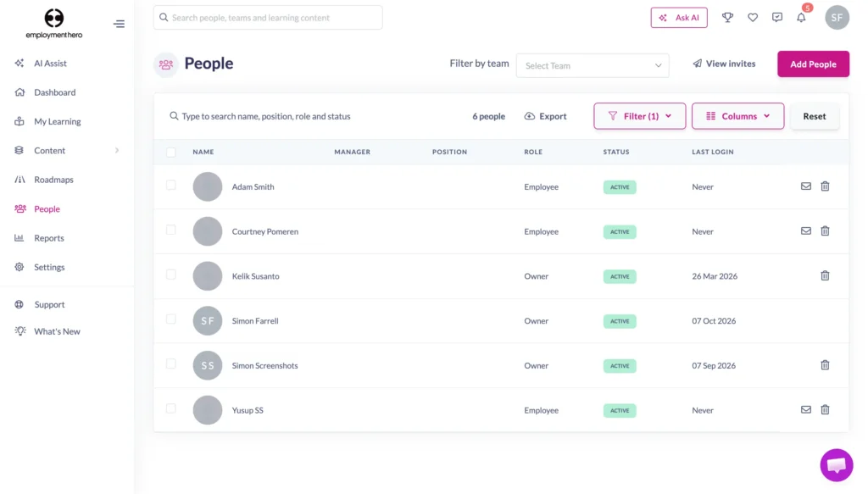This screenshot has width=868, height=494.
Task: Email Courtney Pomeren using envelope icon
Action: tap(805, 231)
